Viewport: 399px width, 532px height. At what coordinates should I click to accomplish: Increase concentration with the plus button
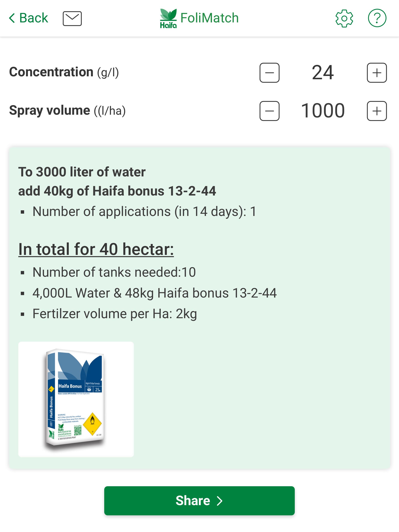coord(377,73)
